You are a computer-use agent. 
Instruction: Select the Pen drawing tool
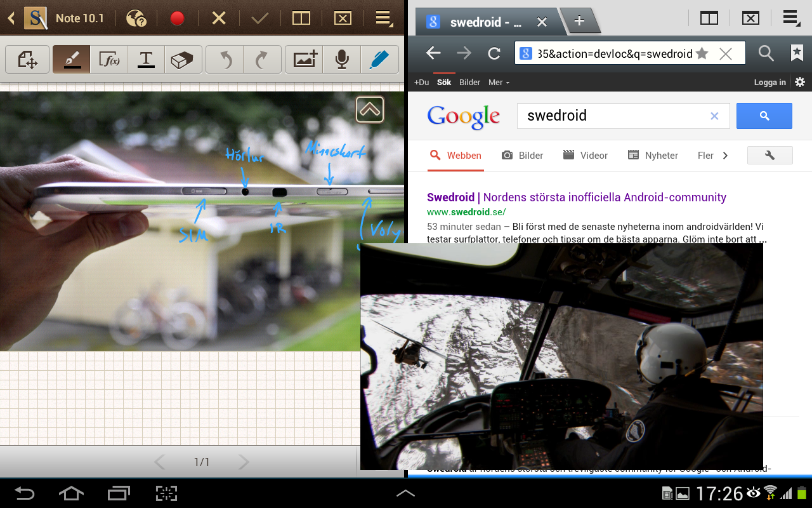pyautogui.click(x=71, y=60)
